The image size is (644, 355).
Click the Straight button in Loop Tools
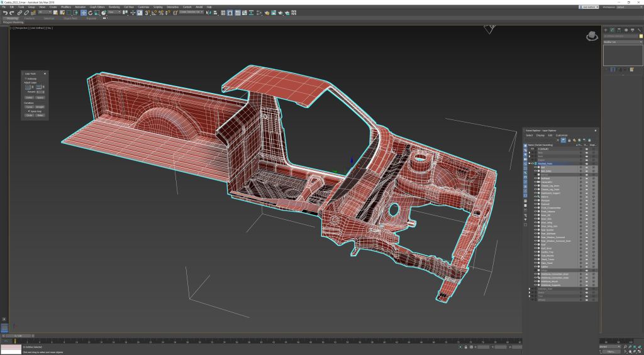pyautogui.click(x=40, y=107)
